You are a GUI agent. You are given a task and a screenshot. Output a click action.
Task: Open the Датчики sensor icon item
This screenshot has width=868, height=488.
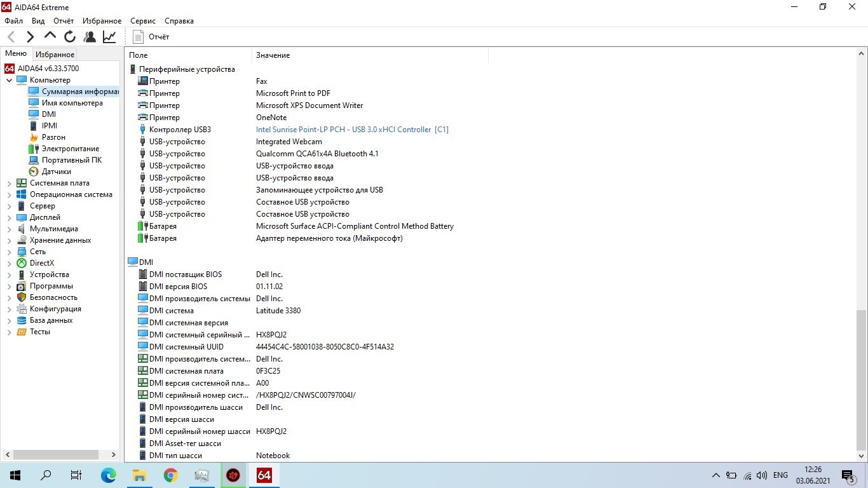(x=34, y=172)
